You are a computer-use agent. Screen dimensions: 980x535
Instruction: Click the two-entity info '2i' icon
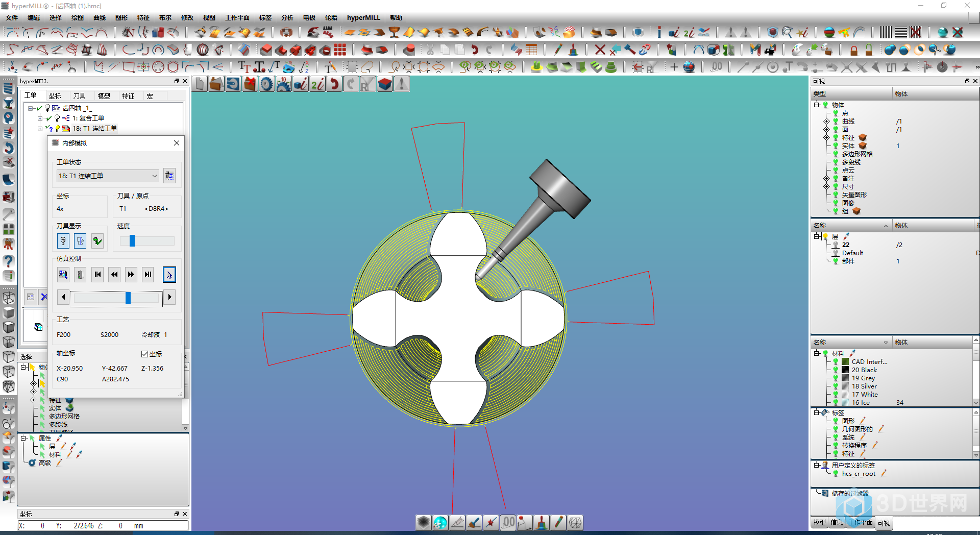317,84
